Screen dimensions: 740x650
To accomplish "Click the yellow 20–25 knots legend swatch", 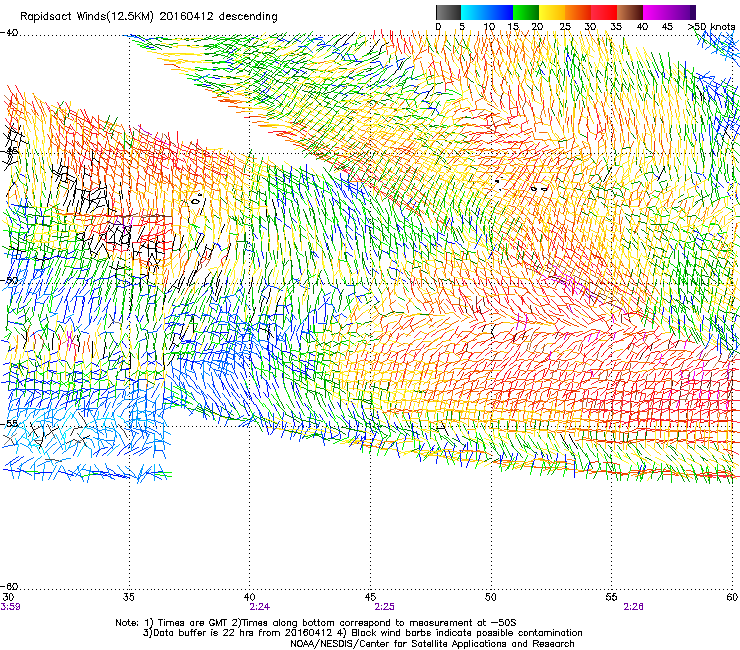I will pyautogui.click(x=552, y=12).
